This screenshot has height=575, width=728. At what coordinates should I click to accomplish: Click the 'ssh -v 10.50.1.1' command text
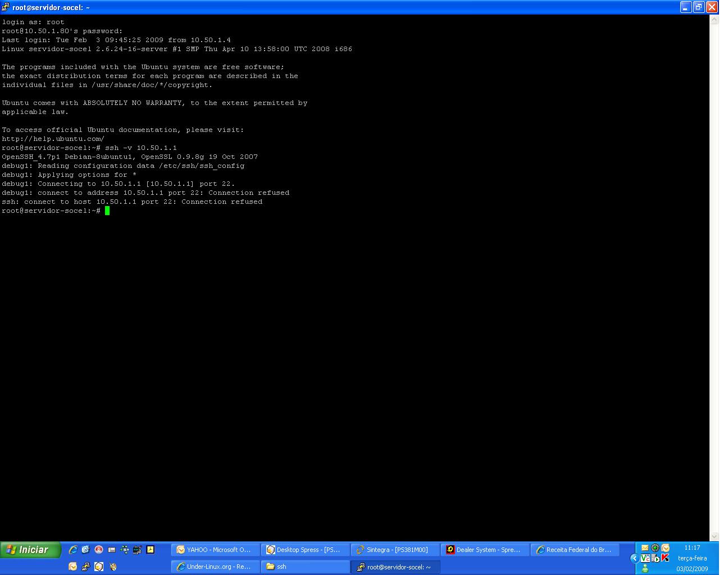pyautogui.click(x=141, y=148)
